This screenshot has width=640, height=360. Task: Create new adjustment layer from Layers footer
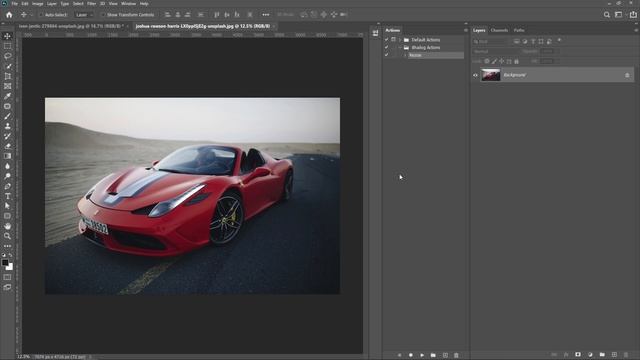tap(590, 355)
